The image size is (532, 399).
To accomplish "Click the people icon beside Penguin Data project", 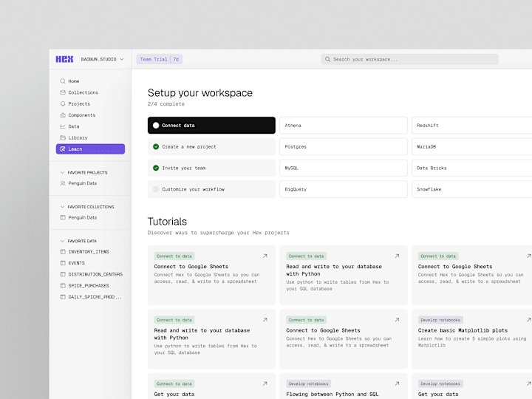I will pos(63,183).
